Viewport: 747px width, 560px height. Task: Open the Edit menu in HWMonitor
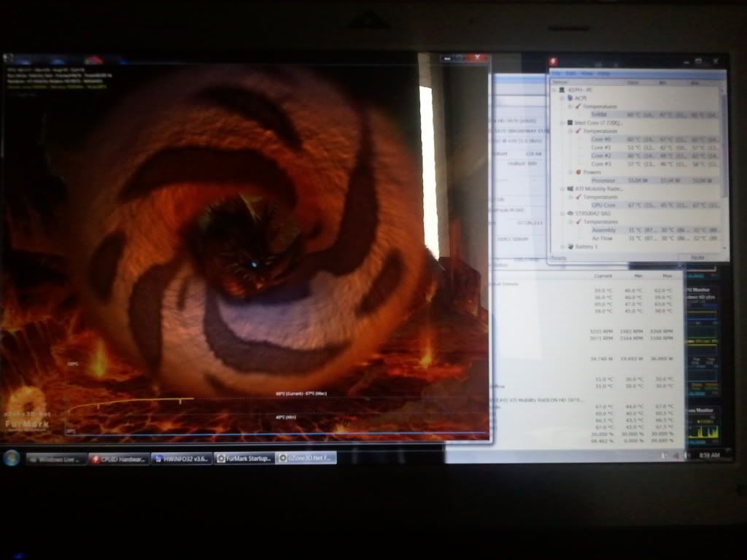coord(570,74)
